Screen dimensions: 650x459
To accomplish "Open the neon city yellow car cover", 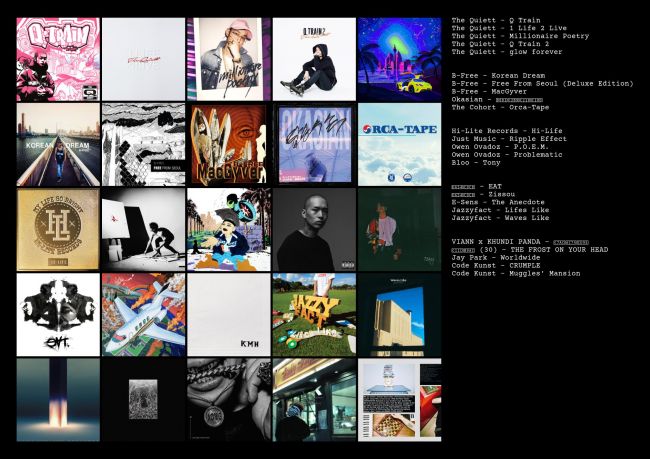I will [400, 59].
